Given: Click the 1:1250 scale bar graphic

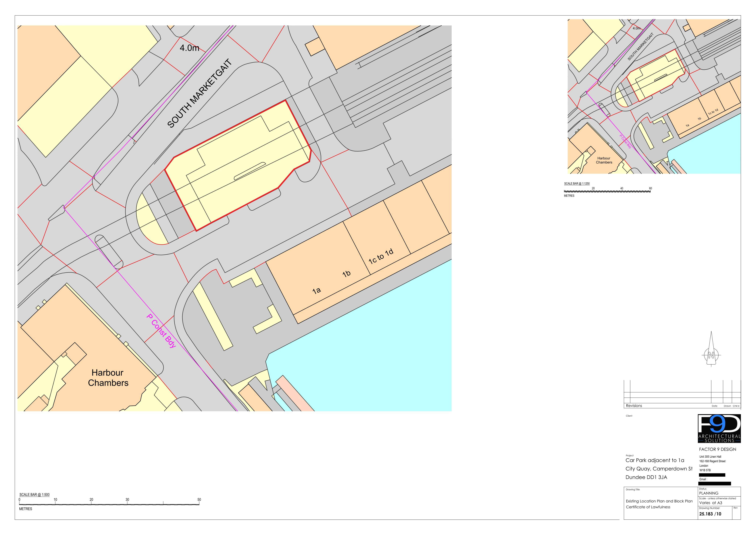Looking at the screenshot, I should 607,191.
